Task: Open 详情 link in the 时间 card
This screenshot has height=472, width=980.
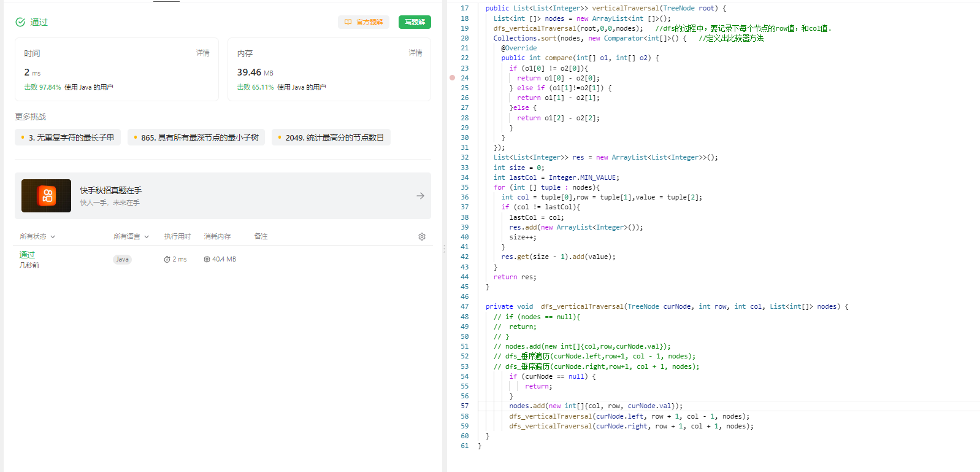Action: point(203,53)
